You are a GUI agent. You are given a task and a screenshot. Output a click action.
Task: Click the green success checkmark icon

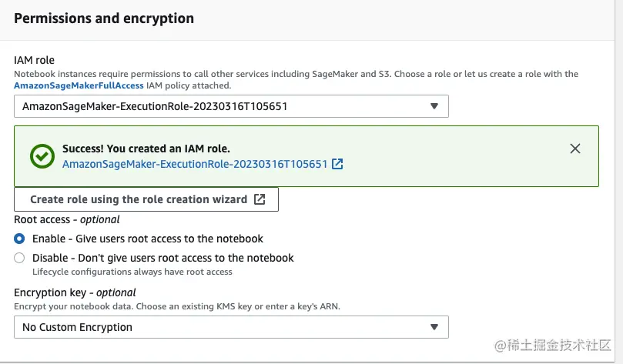pos(42,156)
